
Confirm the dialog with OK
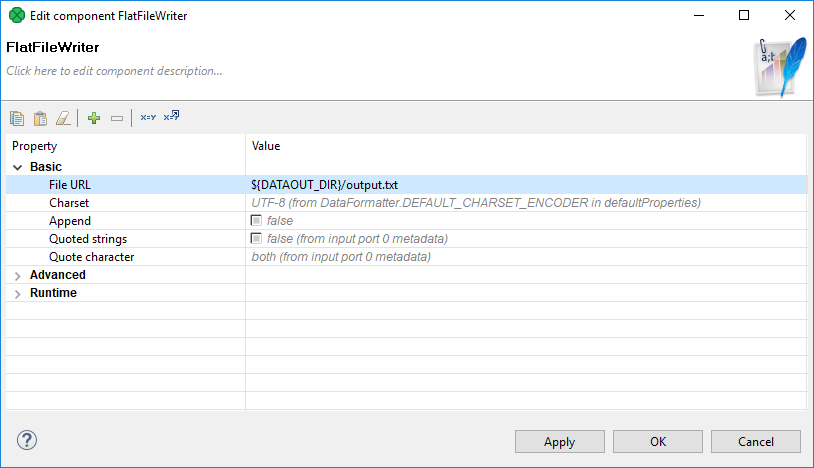tap(658, 442)
